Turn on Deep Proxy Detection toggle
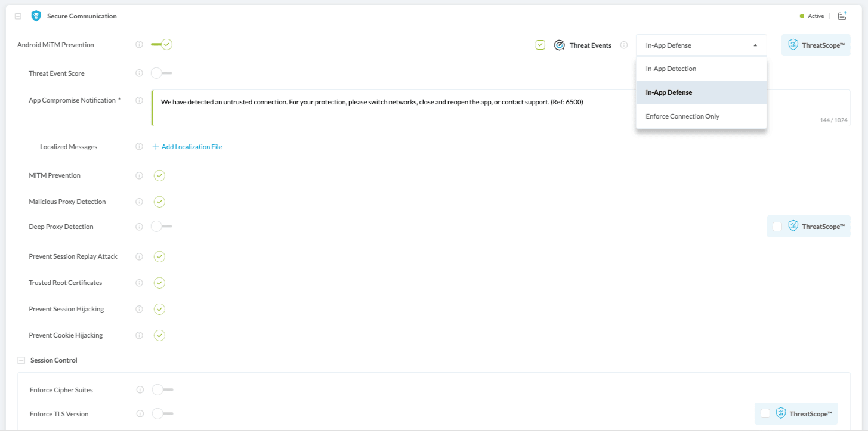The width and height of the screenshot is (868, 433). (x=161, y=227)
